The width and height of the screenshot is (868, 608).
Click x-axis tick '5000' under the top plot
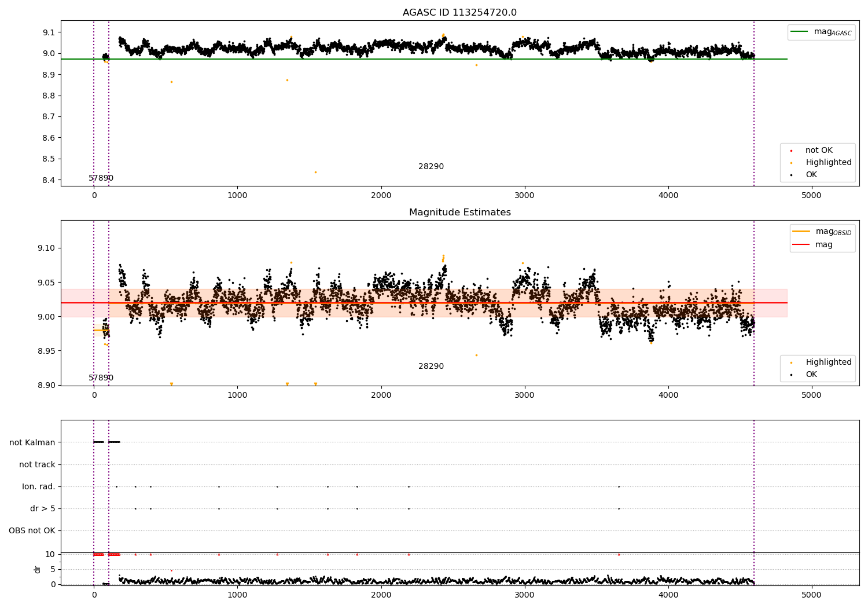click(811, 196)
